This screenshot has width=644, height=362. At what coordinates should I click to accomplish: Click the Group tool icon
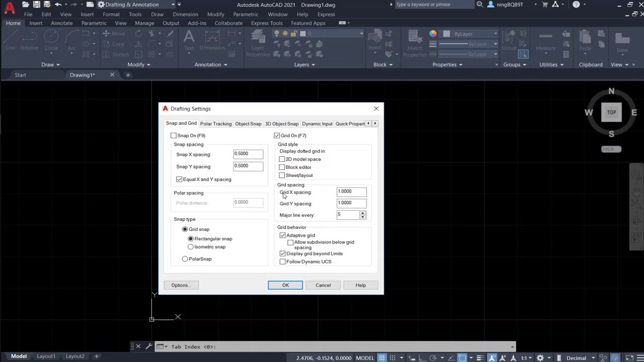pyautogui.click(x=509, y=40)
